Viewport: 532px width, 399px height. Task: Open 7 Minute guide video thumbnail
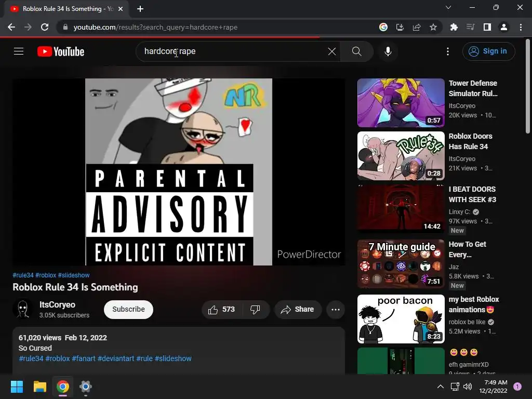(401, 264)
